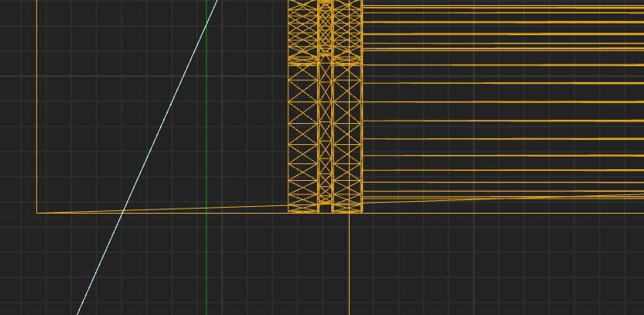Select the orange lattice tower wireframe

coord(325,106)
